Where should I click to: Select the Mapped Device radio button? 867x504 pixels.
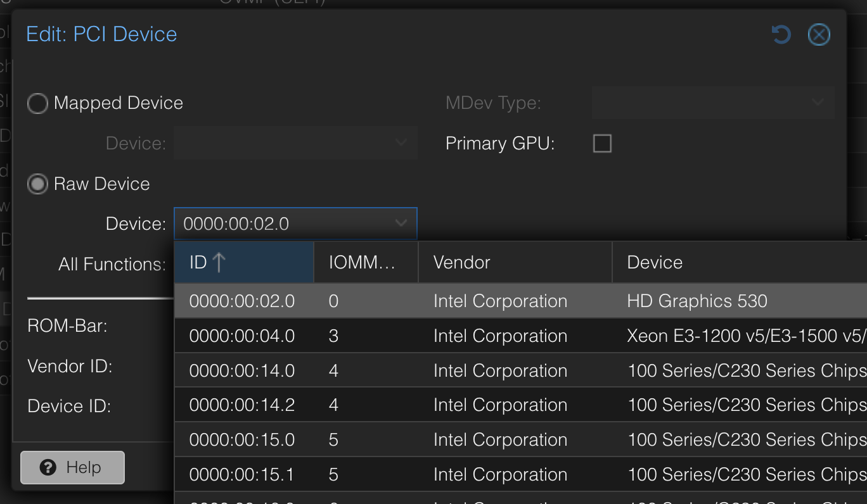(37, 103)
